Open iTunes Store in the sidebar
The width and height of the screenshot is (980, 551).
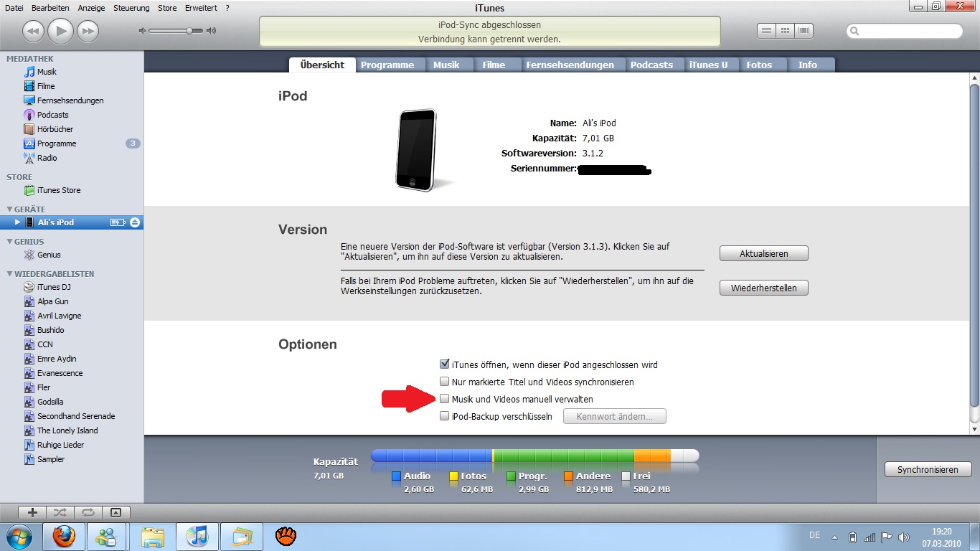52,190
